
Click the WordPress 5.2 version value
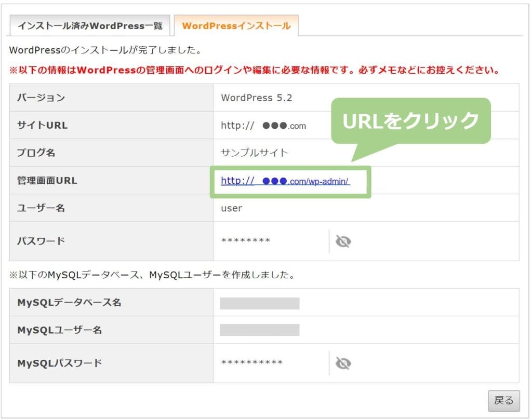point(256,98)
